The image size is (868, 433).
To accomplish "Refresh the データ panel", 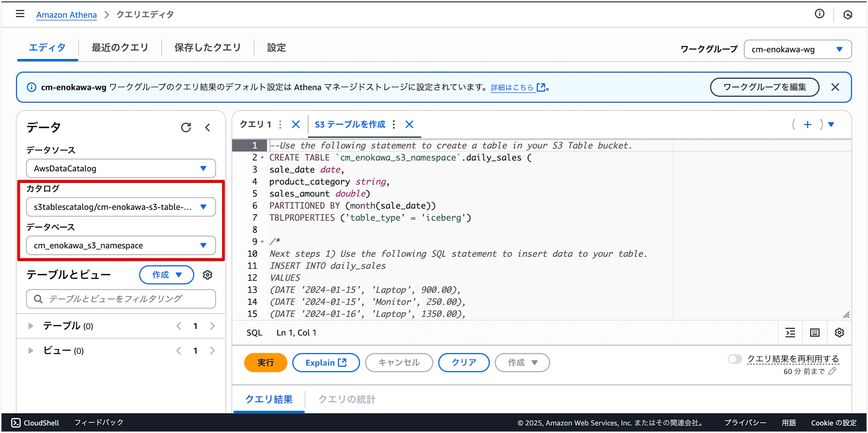I will click(186, 127).
